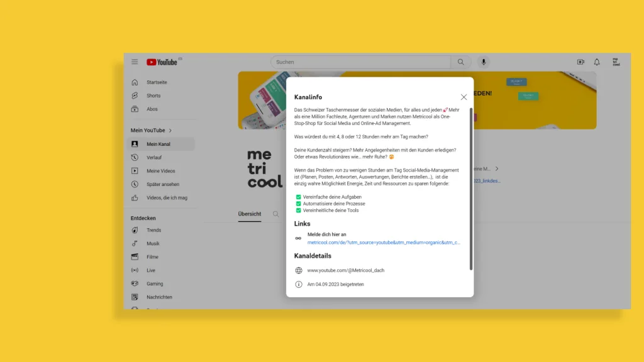Click the globe icon in Kanaldetails

point(299,270)
